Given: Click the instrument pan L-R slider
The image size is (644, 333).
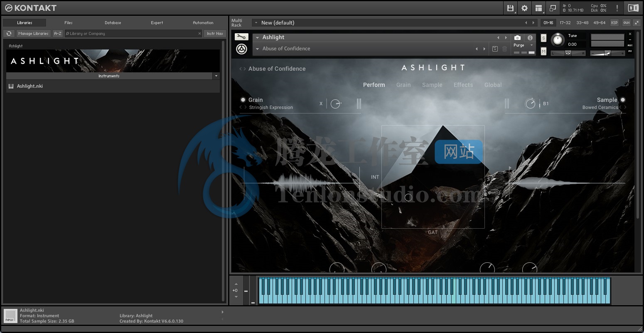Looking at the screenshot, I should click(x=568, y=53).
